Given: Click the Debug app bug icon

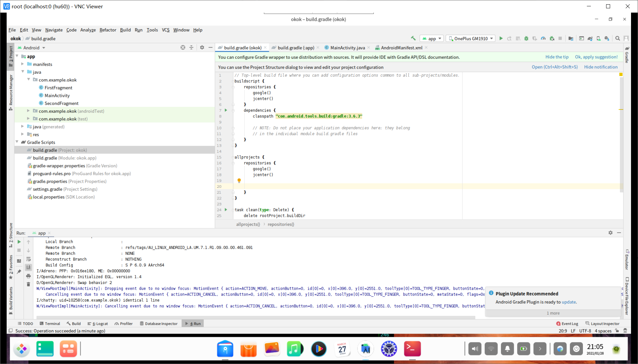Looking at the screenshot, I should pyautogui.click(x=526, y=38).
